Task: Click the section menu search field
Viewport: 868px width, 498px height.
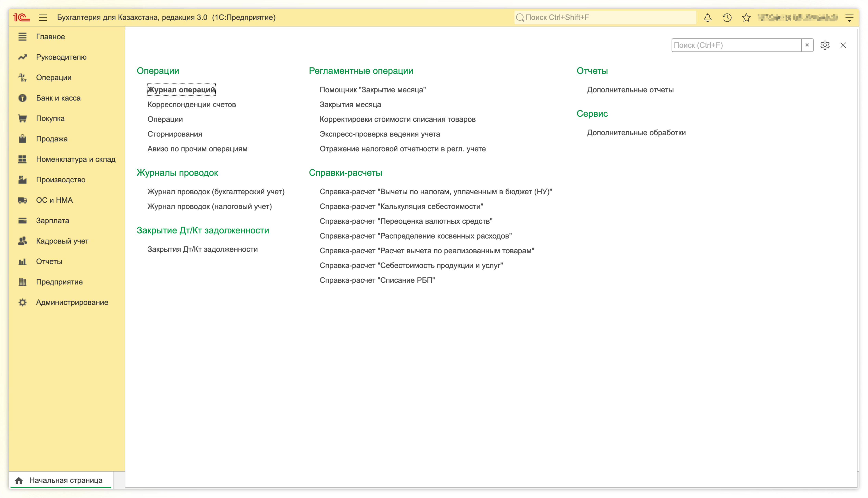Action: 736,45
